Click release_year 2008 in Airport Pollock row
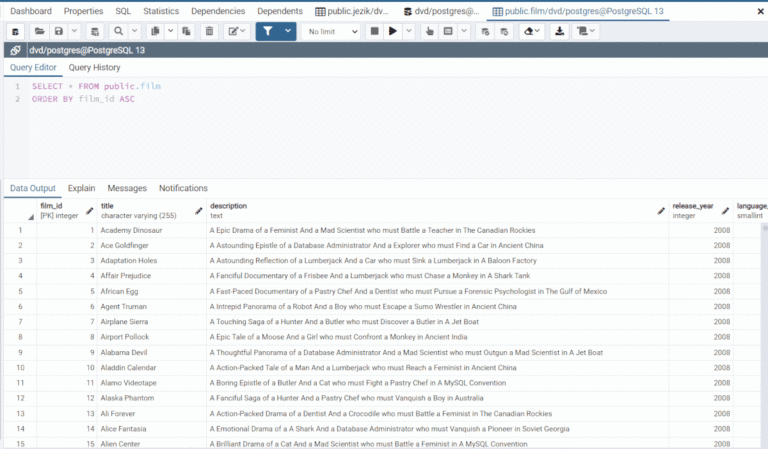 point(701,337)
